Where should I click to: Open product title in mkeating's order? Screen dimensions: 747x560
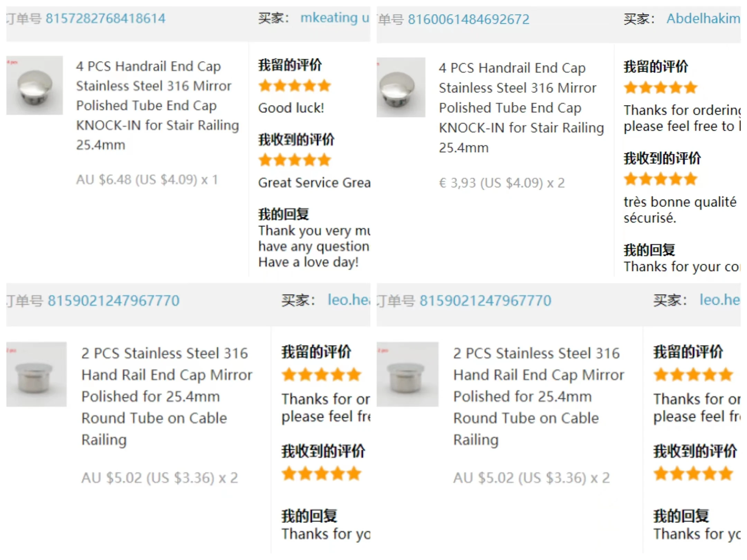[157, 105]
